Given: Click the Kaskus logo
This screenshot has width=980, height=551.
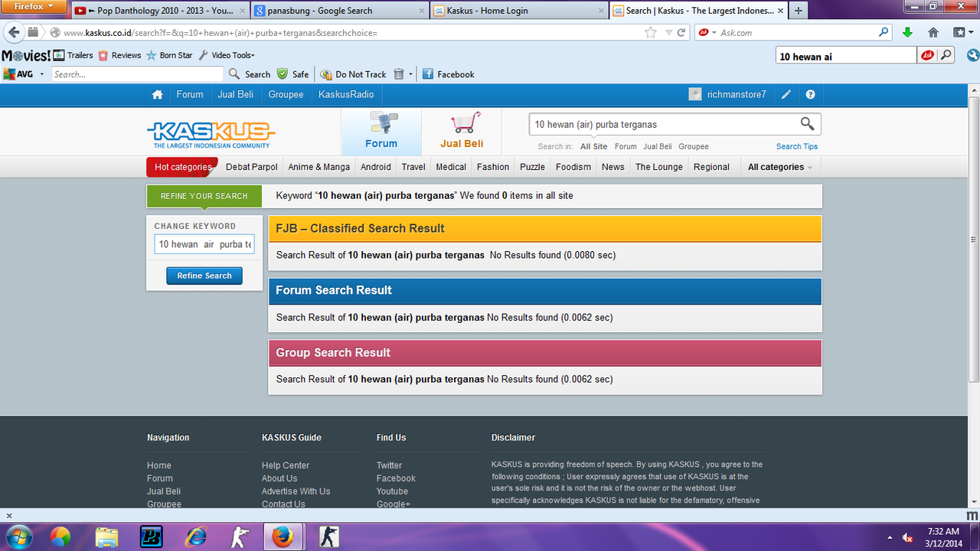Looking at the screenshot, I should click(x=211, y=134).
